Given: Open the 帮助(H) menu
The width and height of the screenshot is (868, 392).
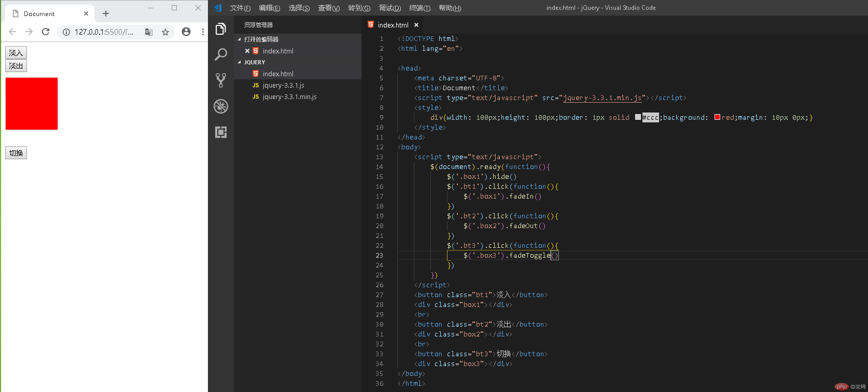Looking at the screenshot, I should pyautogui.click(x=450, y=8).
